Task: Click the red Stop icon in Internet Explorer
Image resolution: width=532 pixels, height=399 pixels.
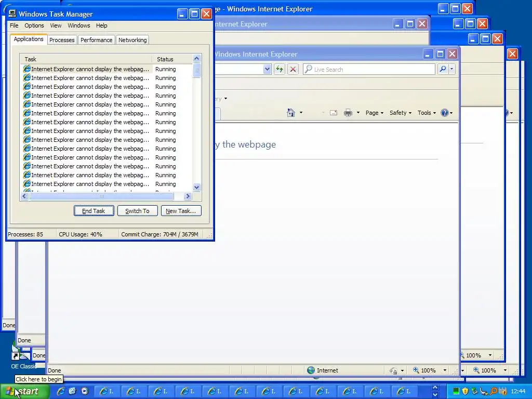Action: point(293,69)
